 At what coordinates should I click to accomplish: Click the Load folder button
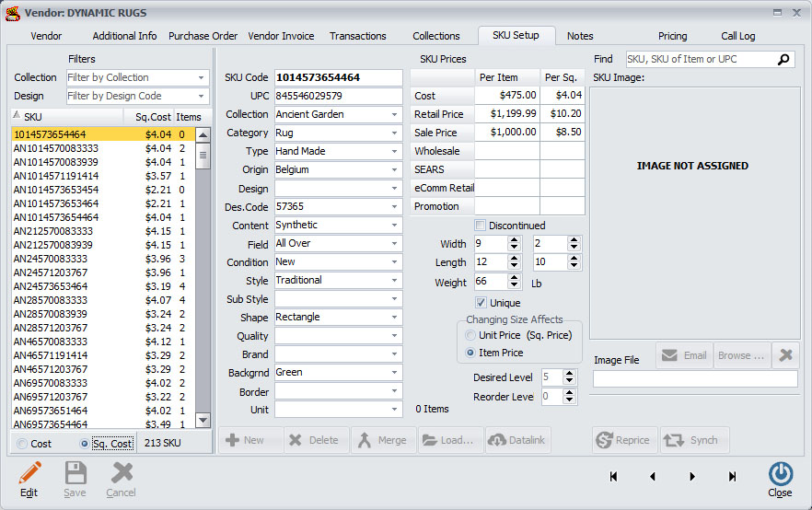pyautogui.click(x=450, y=440)
